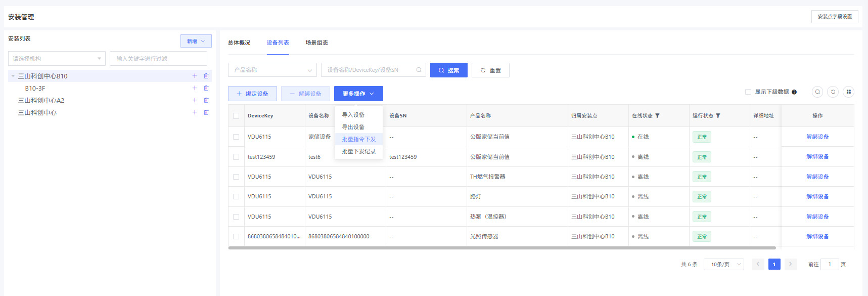868x296 pixels.
Task: Click the trash icon for 三山科创中心B10
Action: click(x=206, y=76)
